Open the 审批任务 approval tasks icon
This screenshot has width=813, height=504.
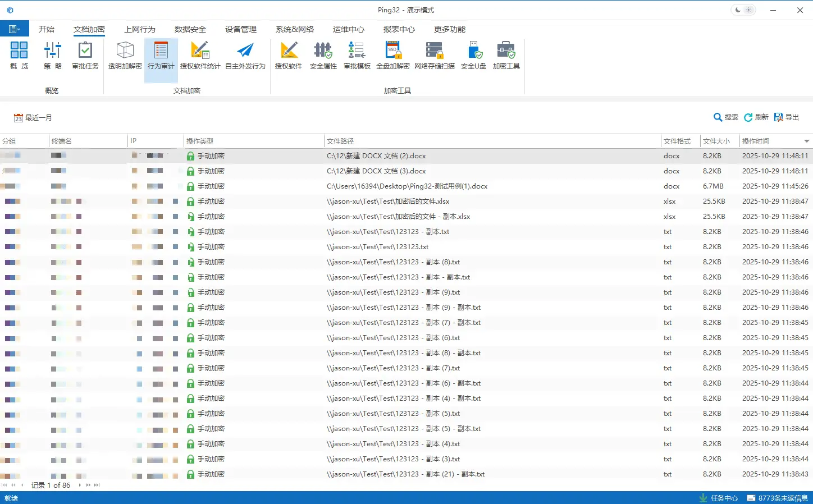tap(85, 55)
